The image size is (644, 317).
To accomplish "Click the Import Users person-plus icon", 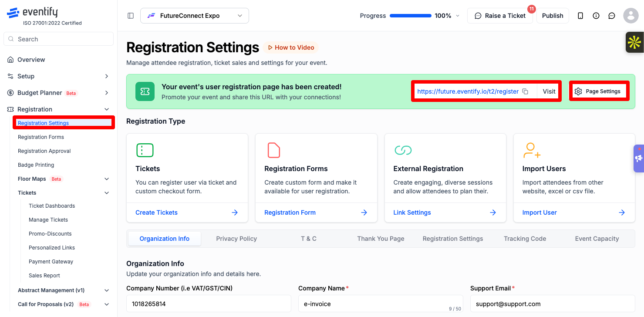I will pos(532,150).
